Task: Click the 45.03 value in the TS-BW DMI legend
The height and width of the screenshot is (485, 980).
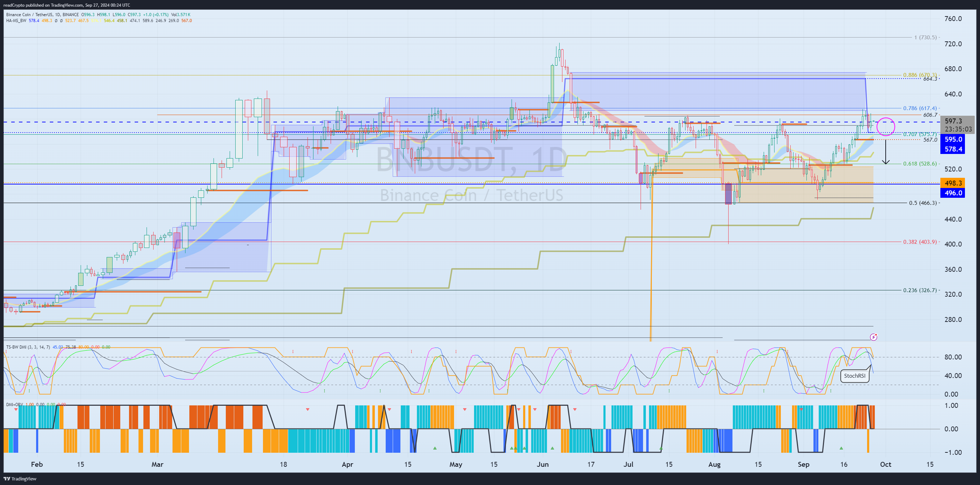Action: tap(58, 347)
